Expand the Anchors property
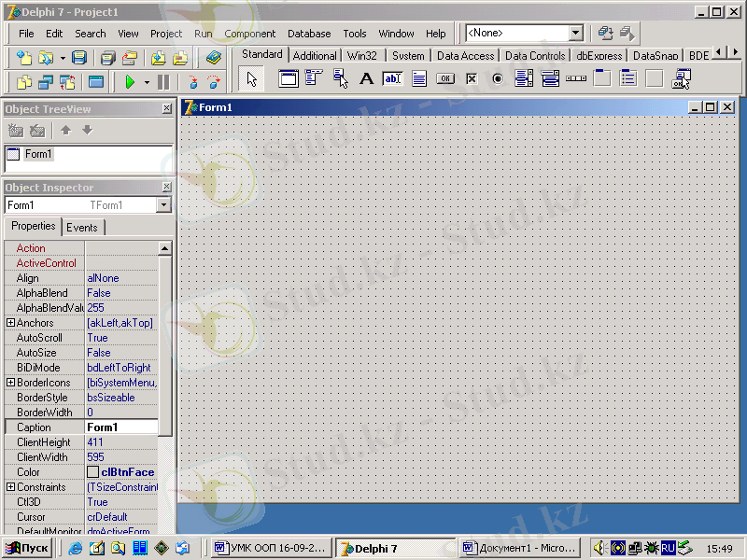 click(x=11, y=323)
